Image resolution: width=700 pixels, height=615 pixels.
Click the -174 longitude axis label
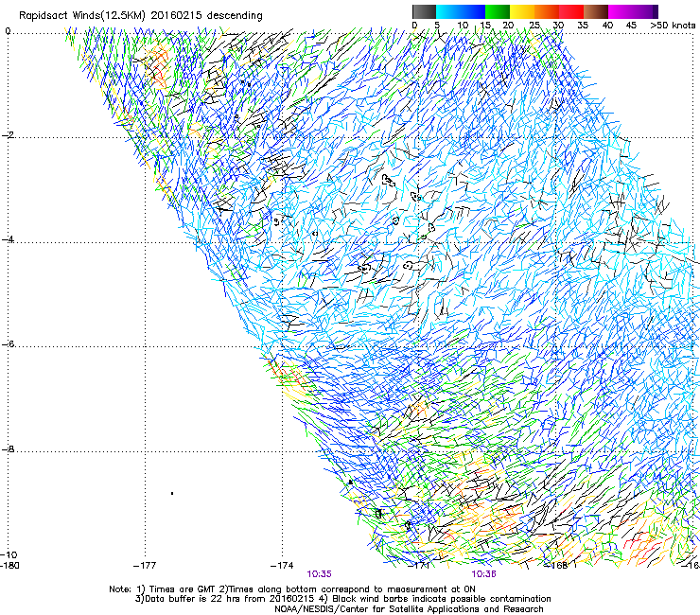click(x=282, y=566)
